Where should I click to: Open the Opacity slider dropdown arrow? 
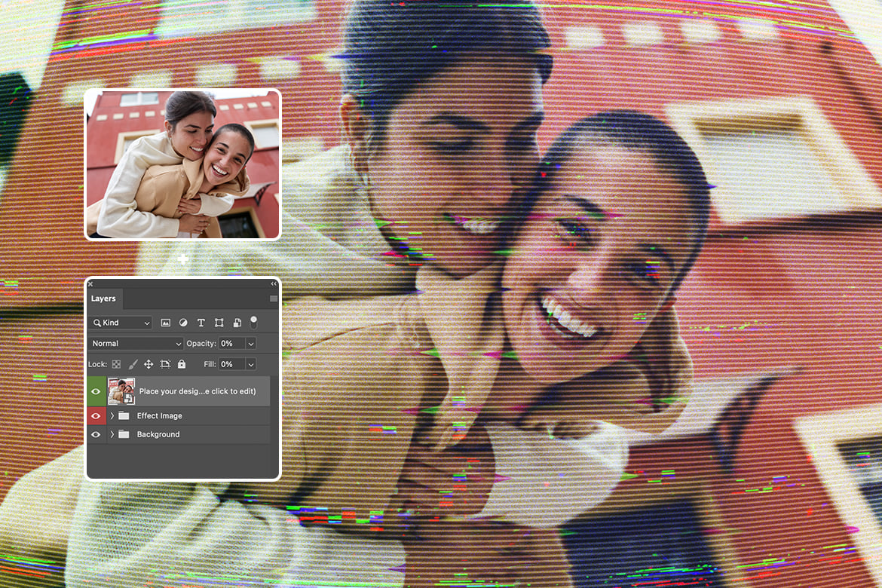pyautogui.click(x=251, y=343)
